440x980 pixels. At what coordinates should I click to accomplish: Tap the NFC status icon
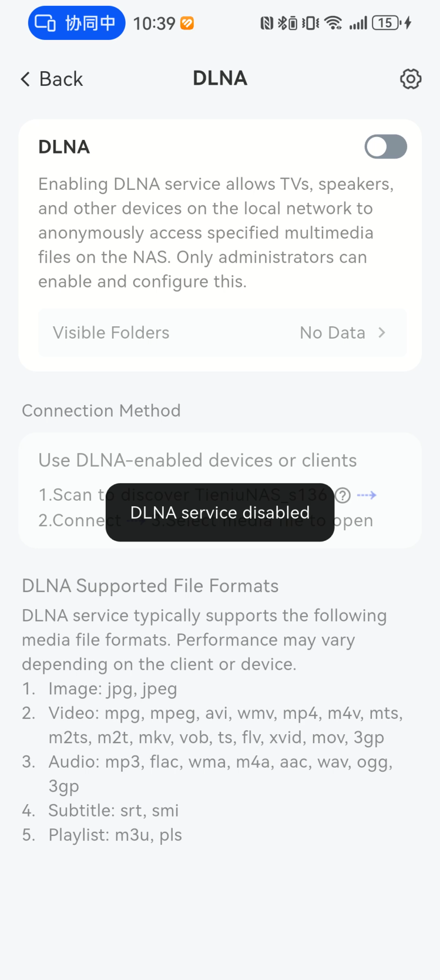pos(267,23)
